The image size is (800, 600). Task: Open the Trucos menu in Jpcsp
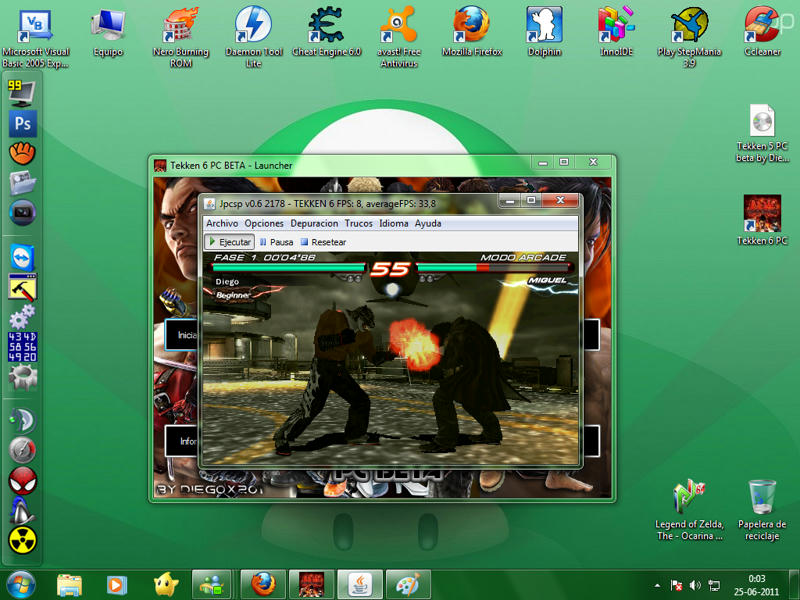click(x=359, y=223)
